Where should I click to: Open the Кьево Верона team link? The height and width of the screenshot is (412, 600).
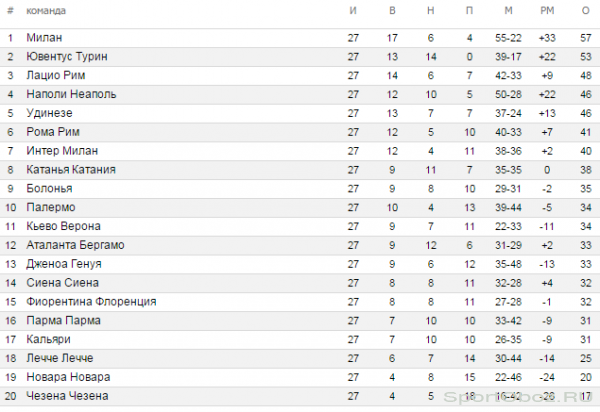click(63, 226)
